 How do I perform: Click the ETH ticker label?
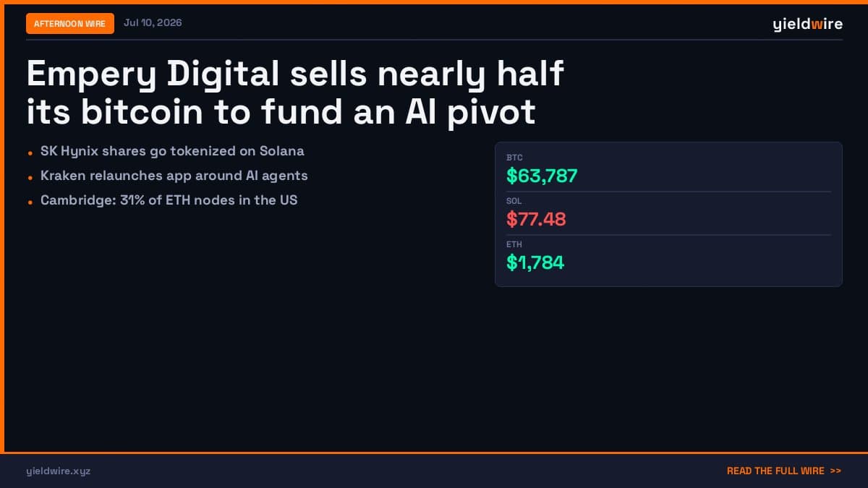514,244
